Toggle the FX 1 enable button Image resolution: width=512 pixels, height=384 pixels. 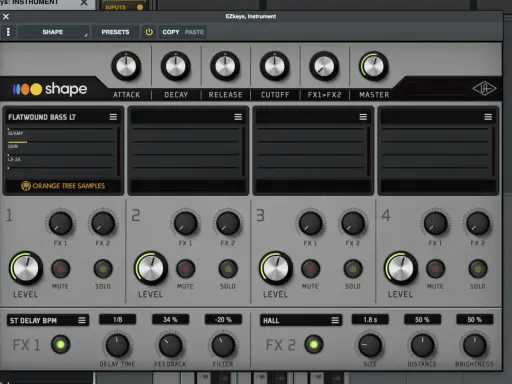pos(60,345)
